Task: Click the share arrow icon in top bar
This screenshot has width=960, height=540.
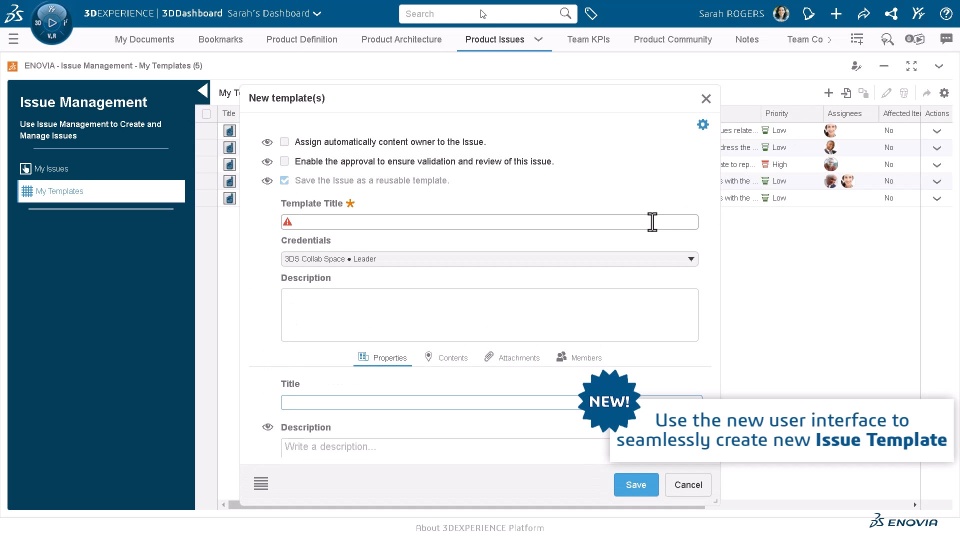Action: coord(863,13)
